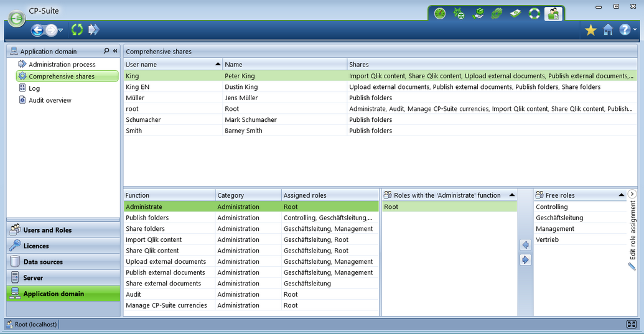
Task: Select the root user row
Action: pos(380,109)
